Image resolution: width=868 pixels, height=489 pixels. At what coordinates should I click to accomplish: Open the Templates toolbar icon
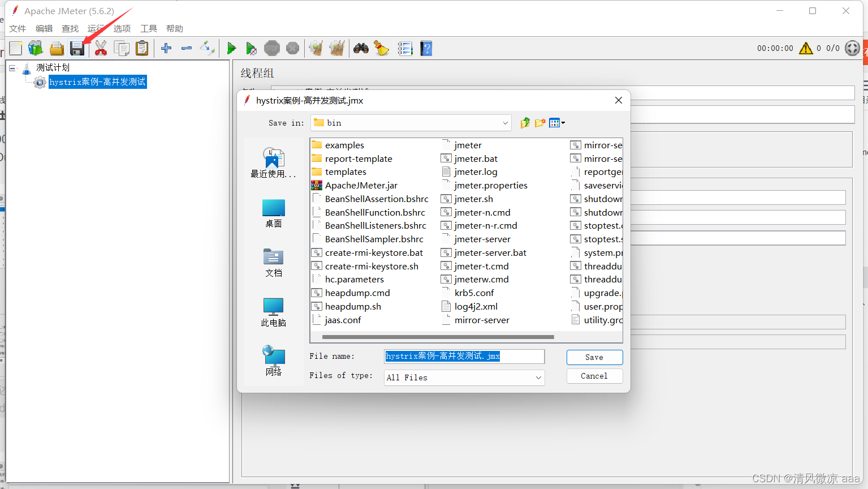[x=36, y=48]
